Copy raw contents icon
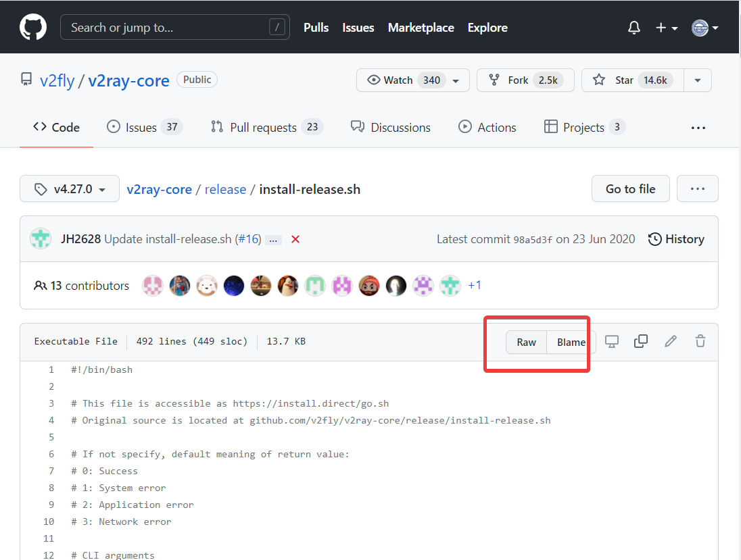The height and width of the screenshot is (560, 741). [640, 341]
